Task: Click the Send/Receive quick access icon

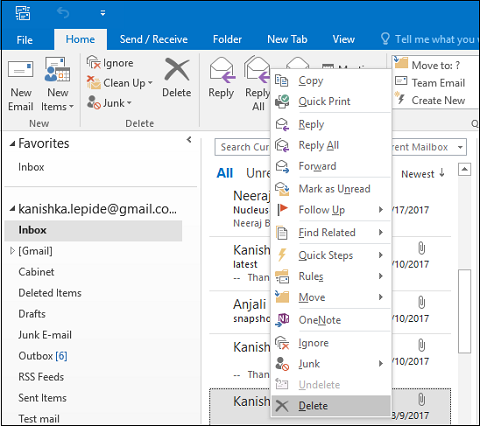Action: point(23,13)
